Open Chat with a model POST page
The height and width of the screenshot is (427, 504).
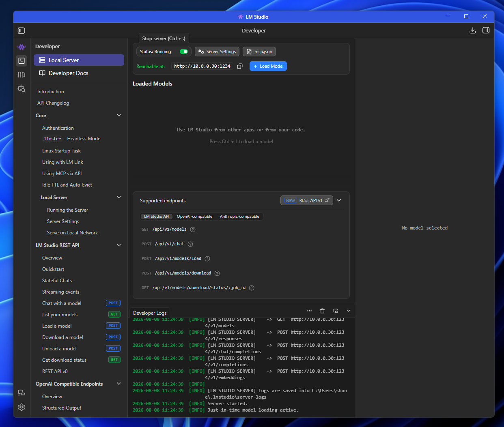pyautogui.click(x=81, y=303)
